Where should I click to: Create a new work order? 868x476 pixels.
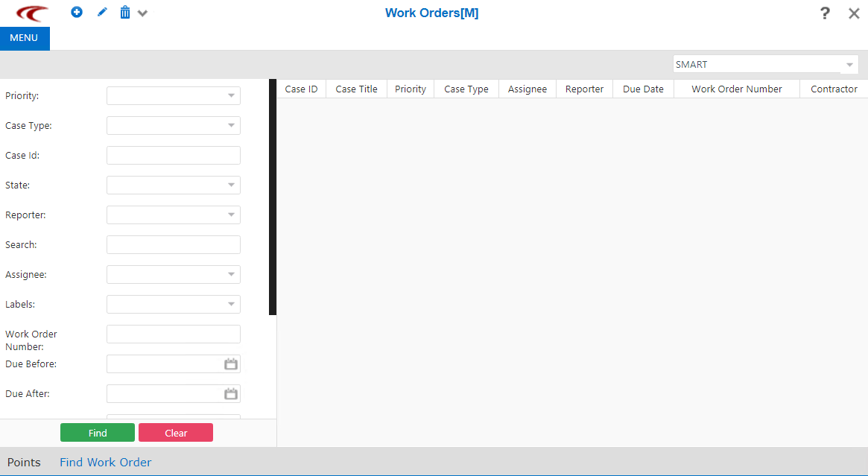[77, 12]
